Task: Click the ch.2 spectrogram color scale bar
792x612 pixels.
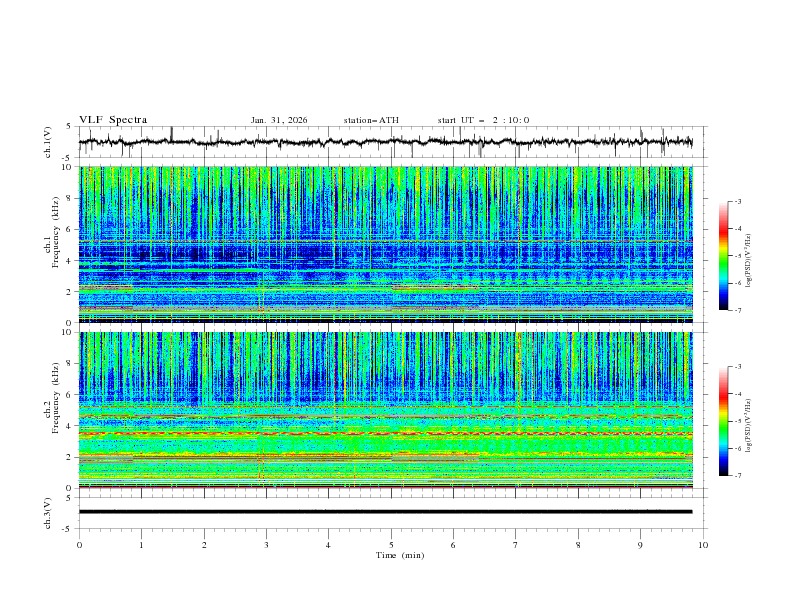Action: 723,421
